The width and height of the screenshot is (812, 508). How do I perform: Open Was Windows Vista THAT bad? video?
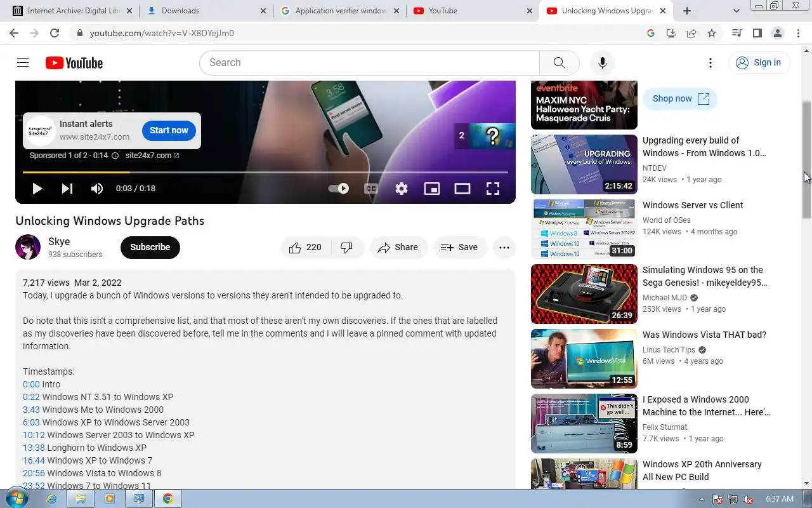point(704,335)
